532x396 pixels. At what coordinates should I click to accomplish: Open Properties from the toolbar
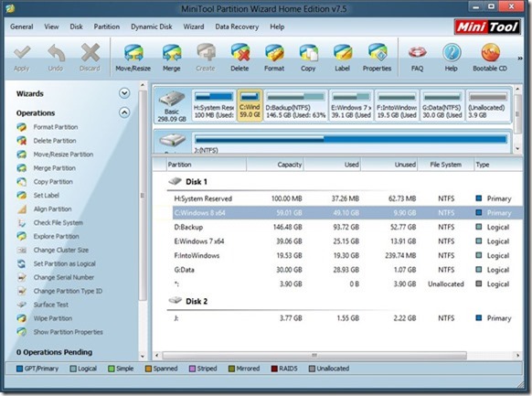pos(378,53)
